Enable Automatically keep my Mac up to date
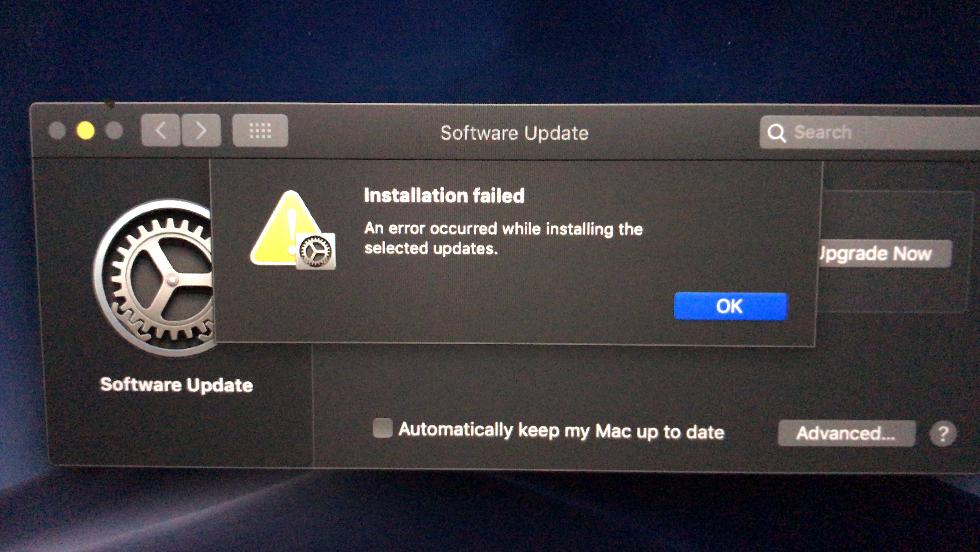Image resolution: width=980 pixels, height=552 pixels. pos(383,428)
